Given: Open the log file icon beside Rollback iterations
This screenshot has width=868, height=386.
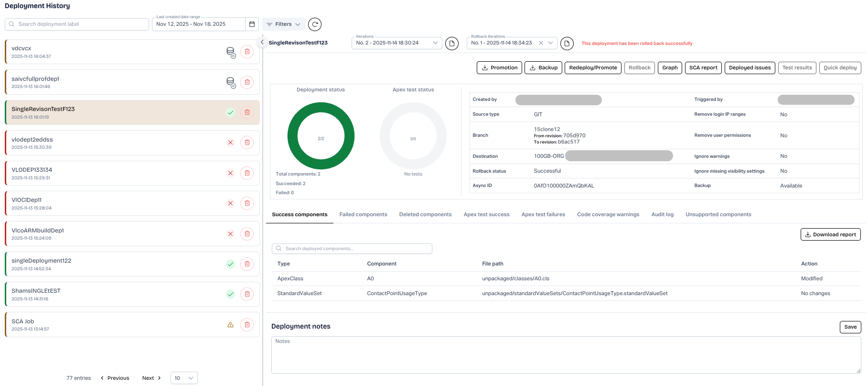Looking at the screenshot, I should pyautogui.click(x=567, y=44).
